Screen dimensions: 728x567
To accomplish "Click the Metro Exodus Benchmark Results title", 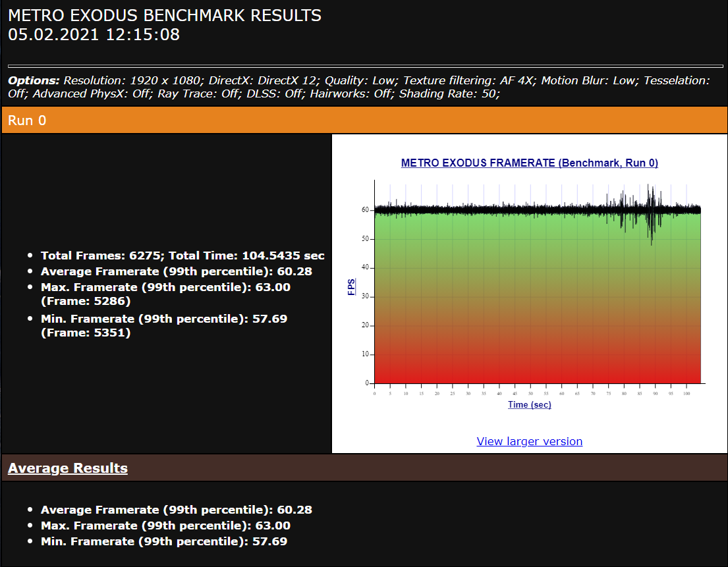I will pyautogui.click(x=165, y=15).
